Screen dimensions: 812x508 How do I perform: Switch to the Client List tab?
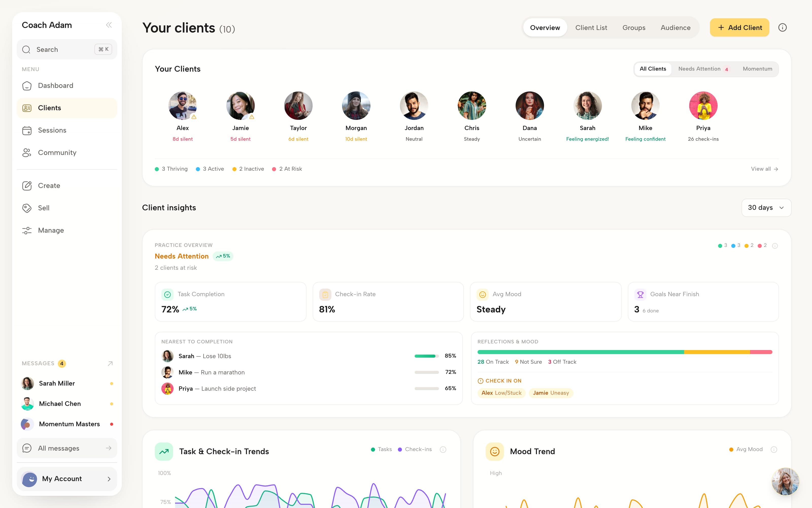click(591, 27)
